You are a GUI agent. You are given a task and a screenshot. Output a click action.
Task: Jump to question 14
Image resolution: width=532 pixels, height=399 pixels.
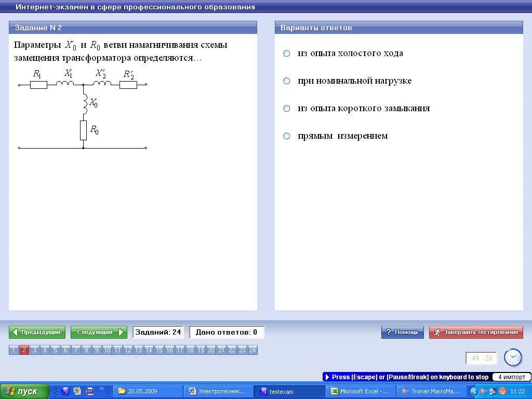point(149,350)
